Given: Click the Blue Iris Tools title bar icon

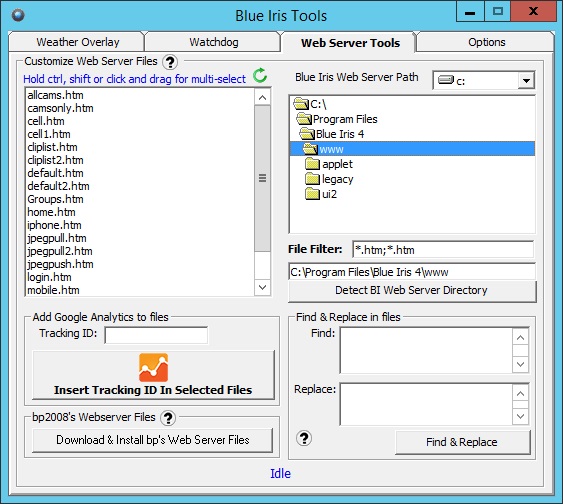Looking at the screenshot, I should click(18, 15).
